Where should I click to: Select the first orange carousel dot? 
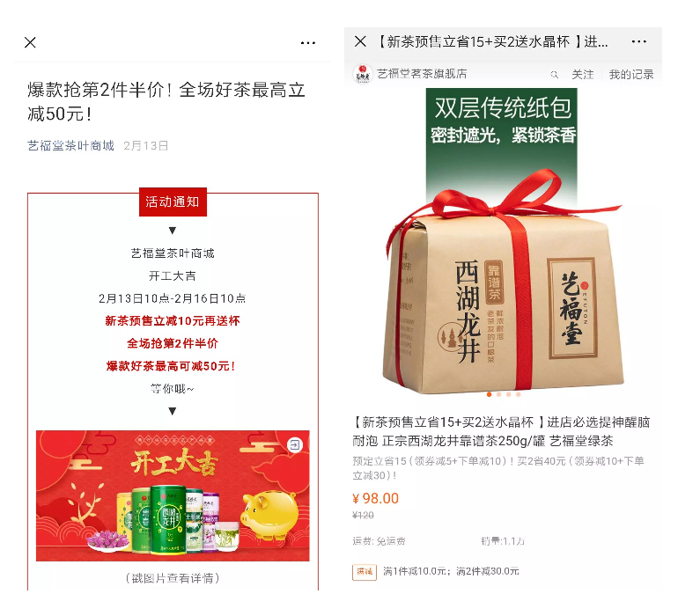pyautogui.click(x=489, y=394)
